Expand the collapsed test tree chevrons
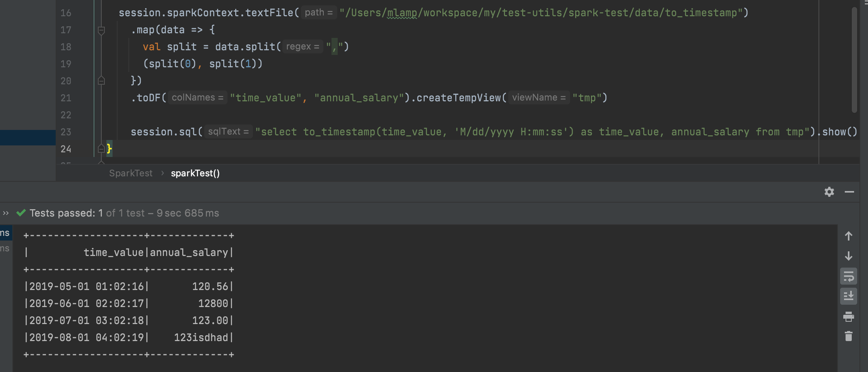 [x=5, y=213]
